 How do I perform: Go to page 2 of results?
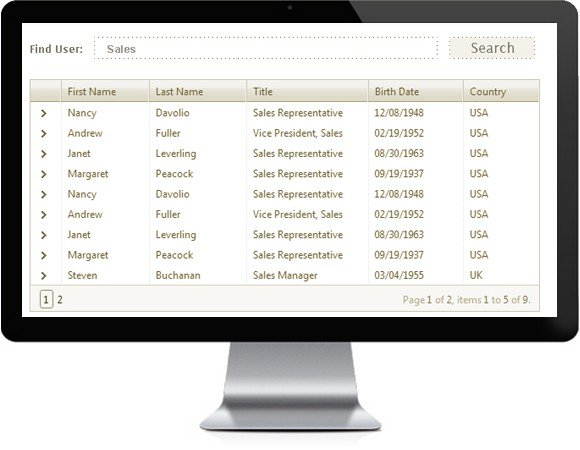tap(60, 300)
